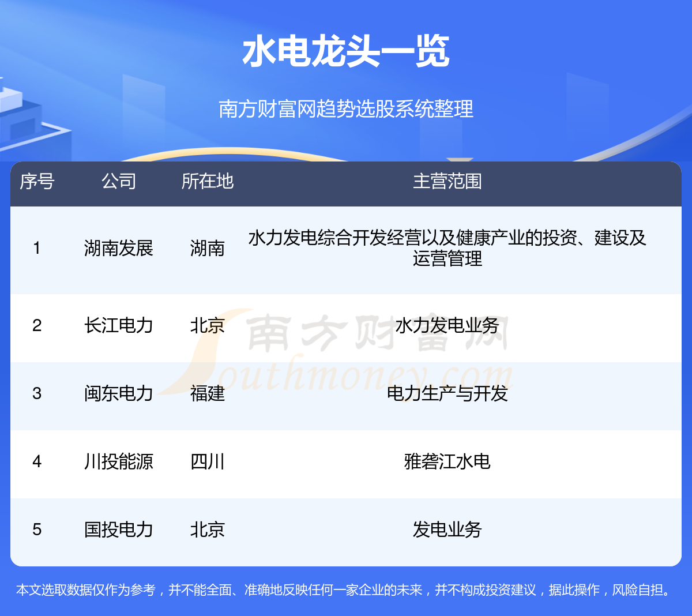
Task: Select row number 3 cell
Action: [x=37, y=393]
